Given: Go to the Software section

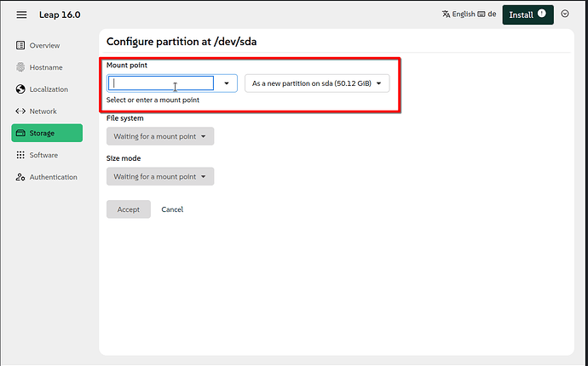Looking at the screenshot, I should coord(43,155).
